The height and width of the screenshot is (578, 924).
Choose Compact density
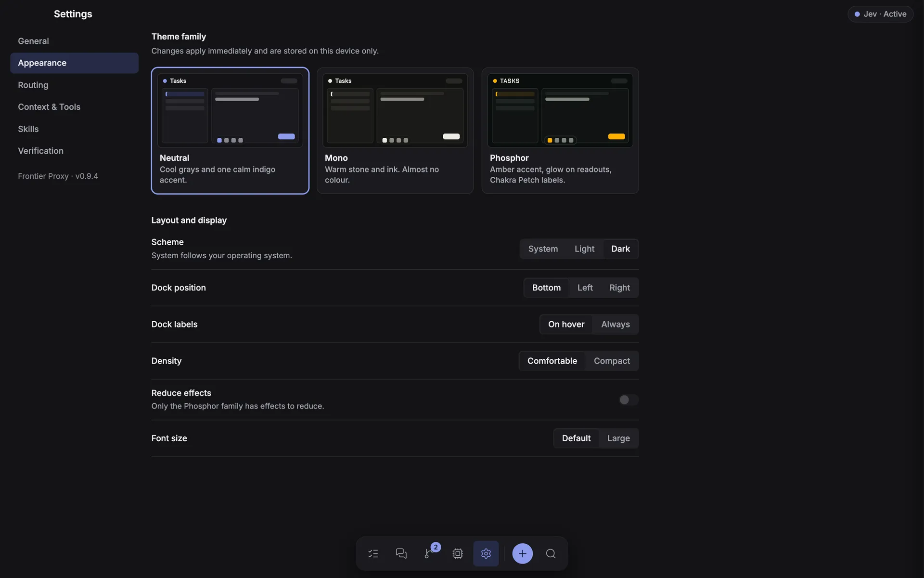[612, 361]
